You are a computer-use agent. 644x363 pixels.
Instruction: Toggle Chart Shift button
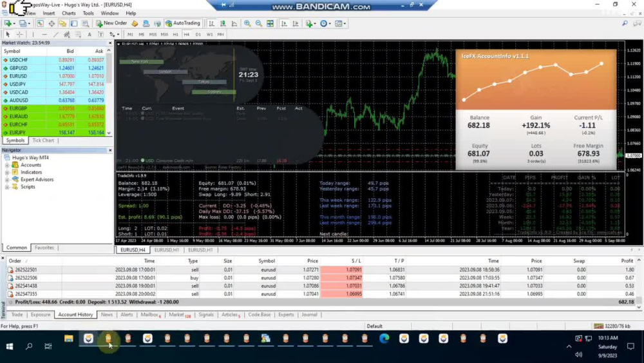click(296, 23)
